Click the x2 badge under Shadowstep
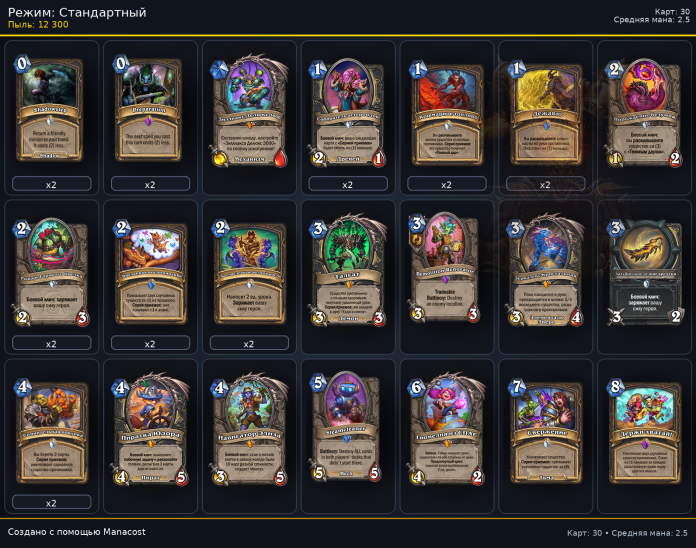Image resolution: width=696 pixels, height=548 pixels. (51, 184)
